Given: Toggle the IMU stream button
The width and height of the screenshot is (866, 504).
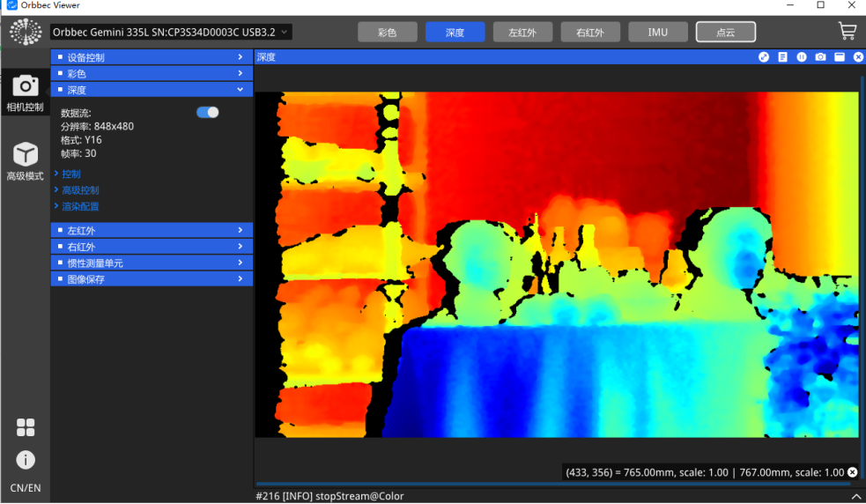Looking at the screenshot, I should 657,33.
